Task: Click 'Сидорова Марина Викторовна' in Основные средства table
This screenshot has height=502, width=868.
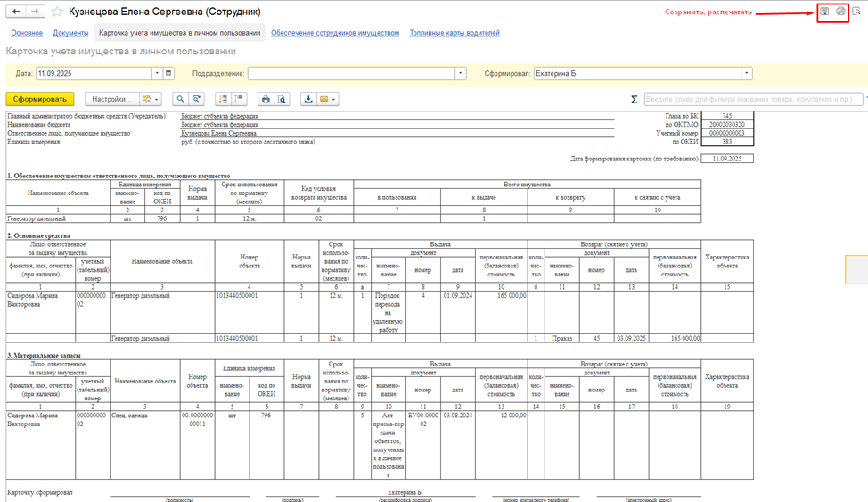Action: click(40, 312)
